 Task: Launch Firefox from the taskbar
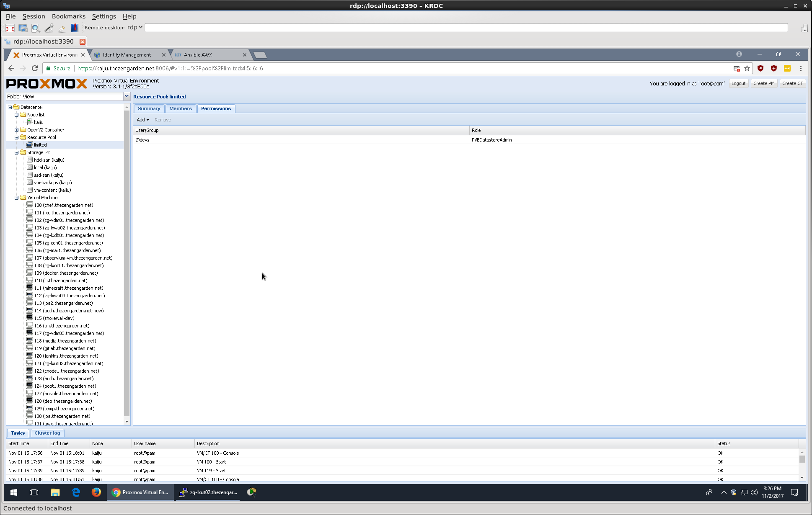pyautogui.click(x=96, y=492)
